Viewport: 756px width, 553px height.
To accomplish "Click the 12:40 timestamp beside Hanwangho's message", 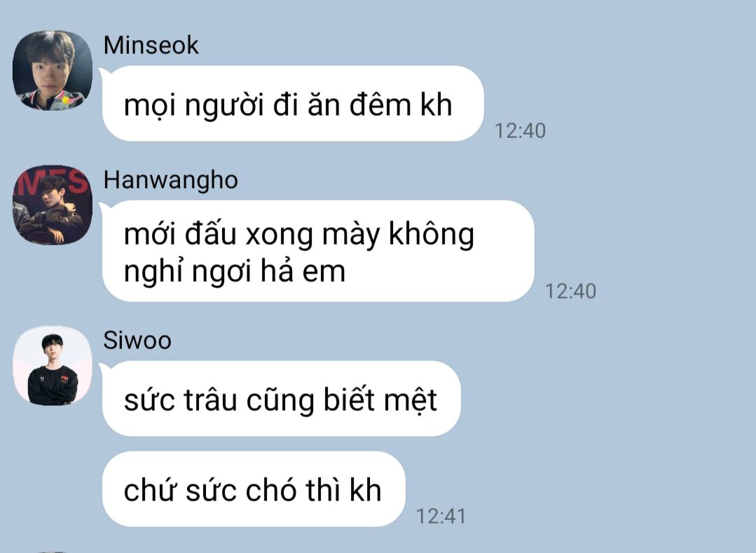I will pos(570,292).
